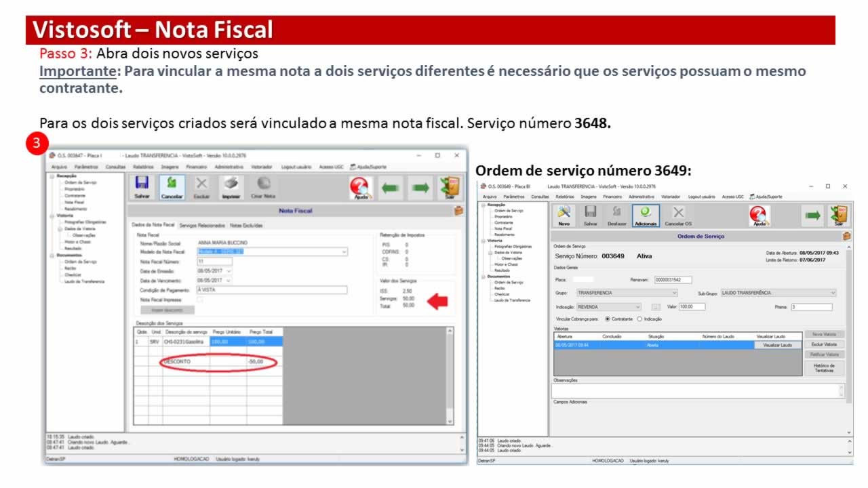Switch to Notas Excluídas tab
868x488 pixels.
pos(246,225)
